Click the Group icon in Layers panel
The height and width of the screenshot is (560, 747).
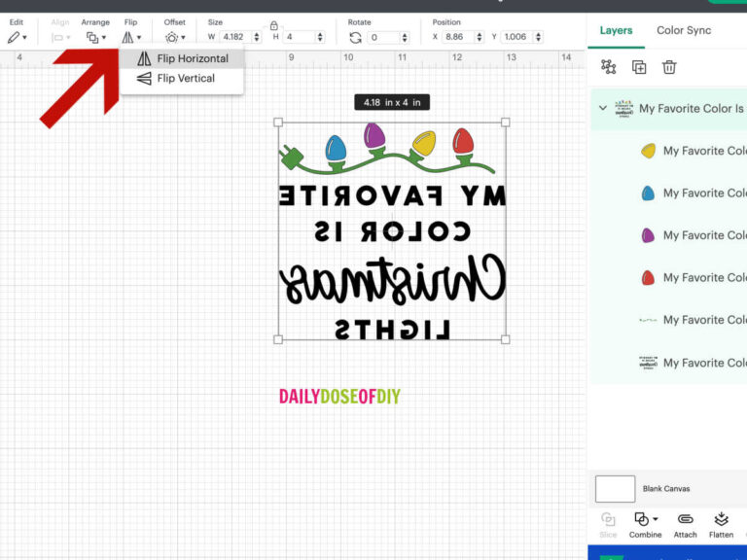(608, 67)
